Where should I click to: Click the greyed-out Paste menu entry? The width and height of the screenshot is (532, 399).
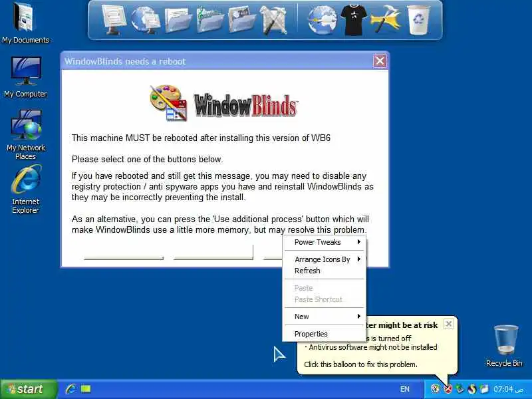[x=324, y=288]
